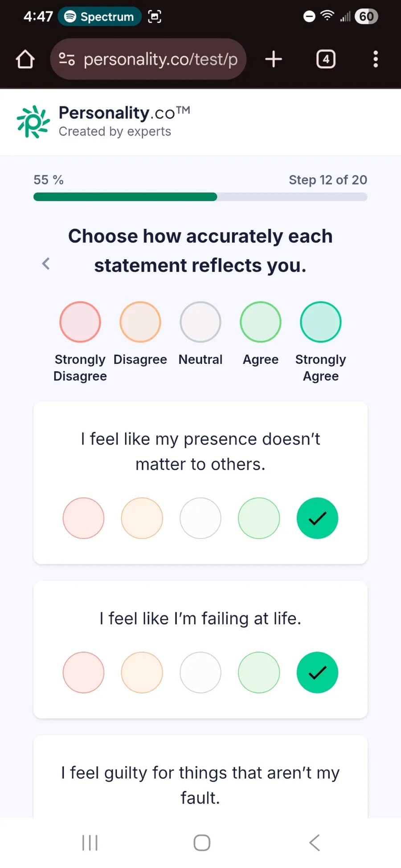The height and width of the screenshot is (868, 401).
Task: Select Disagree for failing at life statement
Action: pyautogui.click(x=142, y=672)
